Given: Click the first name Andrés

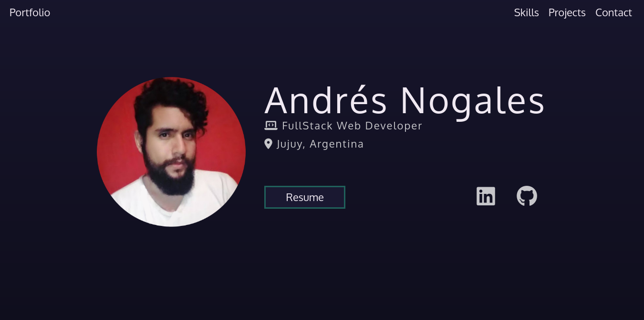Looking at the screenshot, I should pyautogui.click(x=326, y=100).
